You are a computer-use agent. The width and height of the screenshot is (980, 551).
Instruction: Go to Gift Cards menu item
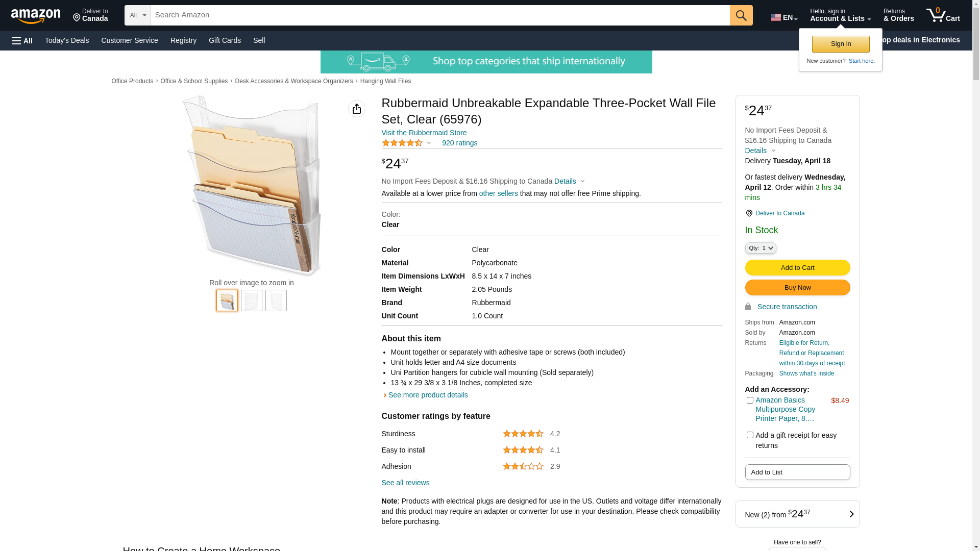(225, 40)
